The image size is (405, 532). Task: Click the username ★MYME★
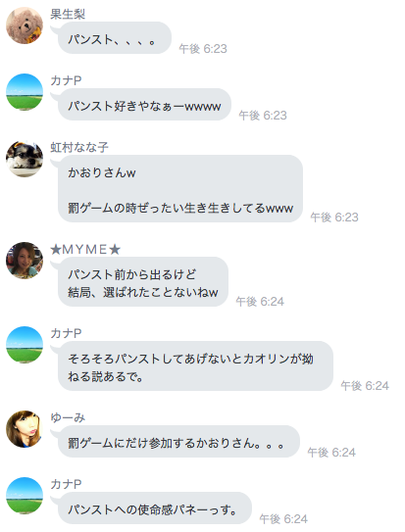coord(85,250)
